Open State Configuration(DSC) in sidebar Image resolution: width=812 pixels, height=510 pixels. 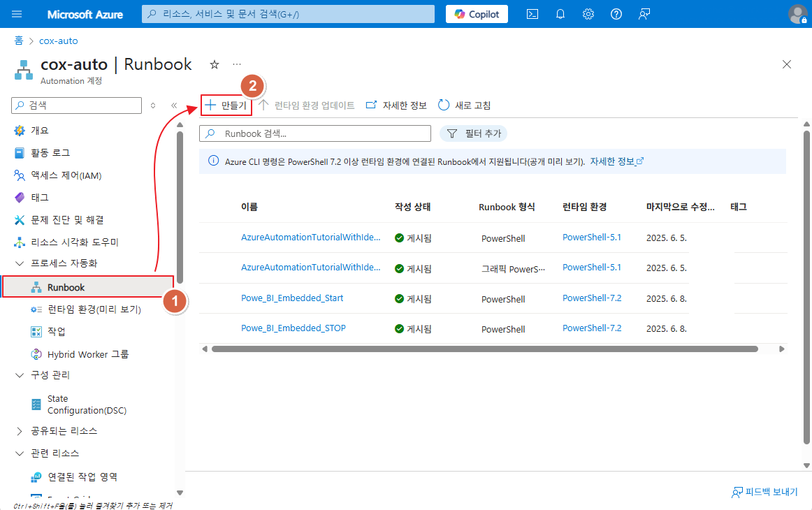point(88,405)
